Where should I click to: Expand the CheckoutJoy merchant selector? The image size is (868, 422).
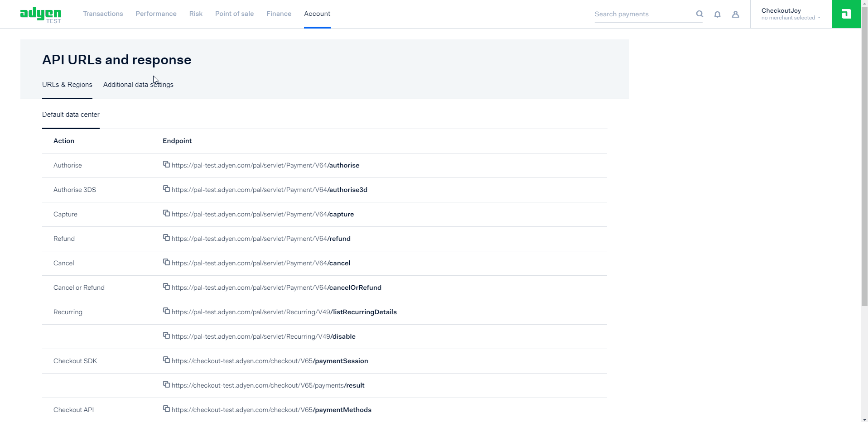(x=791, y=14)
